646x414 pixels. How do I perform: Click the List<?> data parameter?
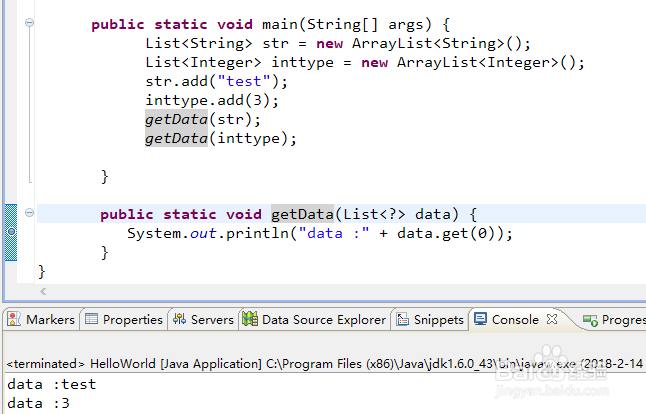click(x=397, y=214)
